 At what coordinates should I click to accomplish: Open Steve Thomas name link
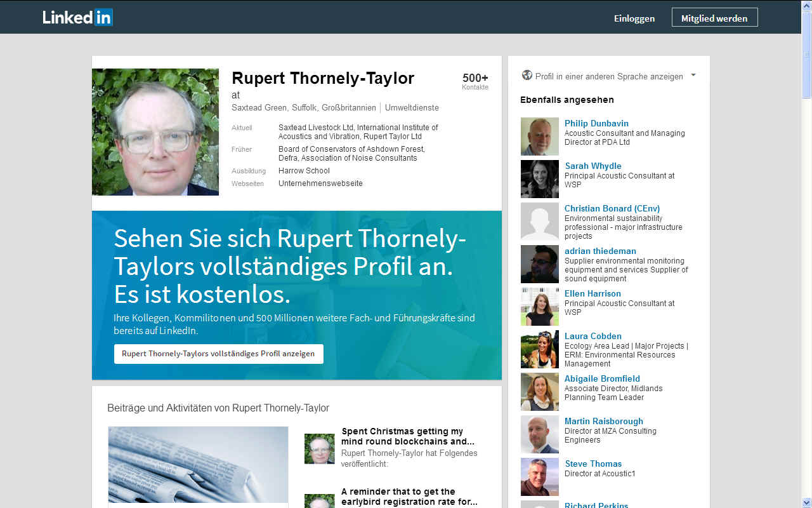(x=593, y=464)
